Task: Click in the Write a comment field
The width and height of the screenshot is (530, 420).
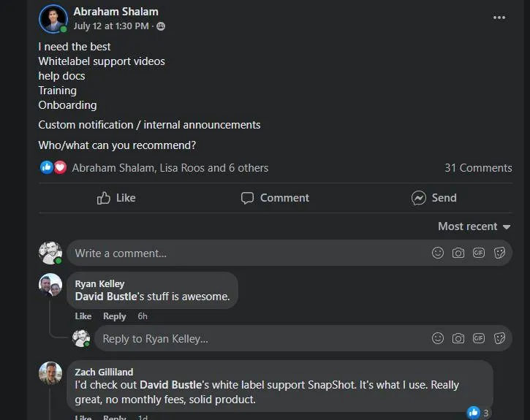Action: 241,253
